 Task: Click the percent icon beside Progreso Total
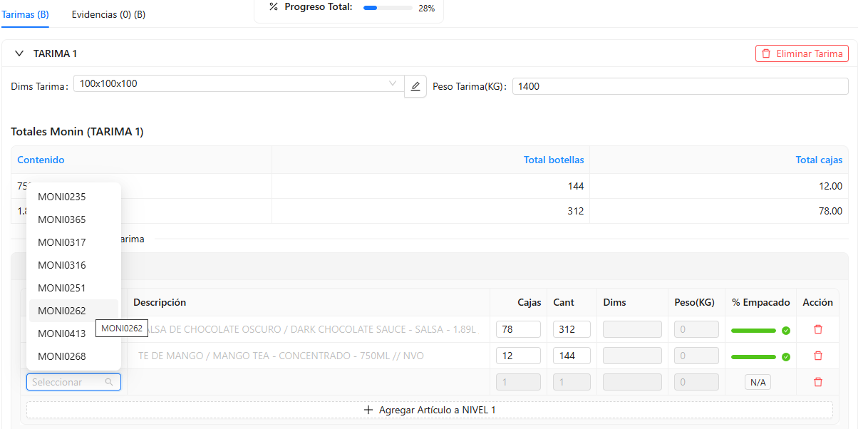(274, 6)
